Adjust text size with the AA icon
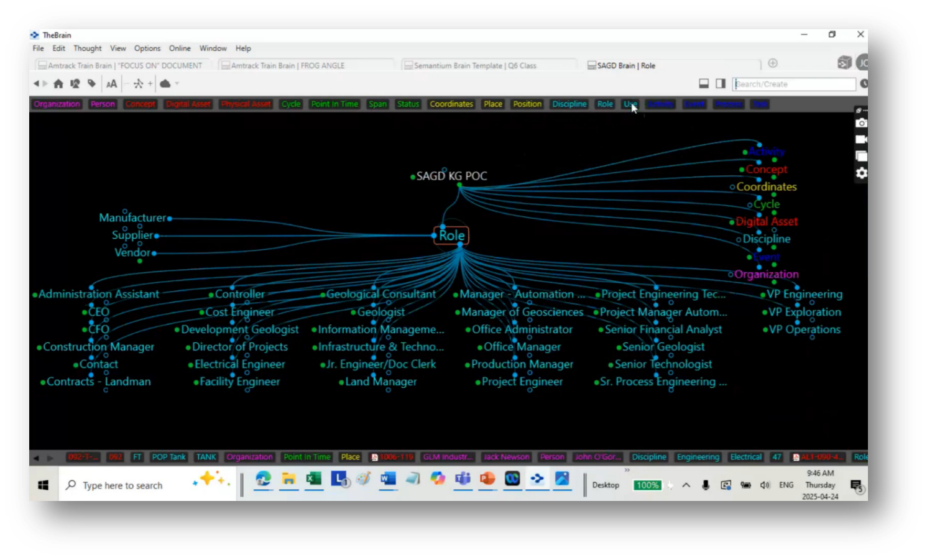This screenshot has width=927, height=560. point(112,84)
